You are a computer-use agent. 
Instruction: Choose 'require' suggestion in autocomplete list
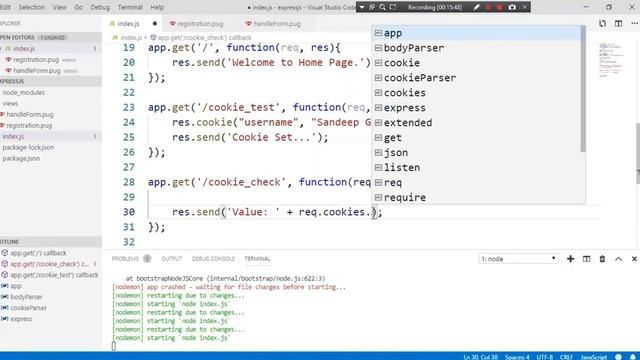tap(476, 198)
